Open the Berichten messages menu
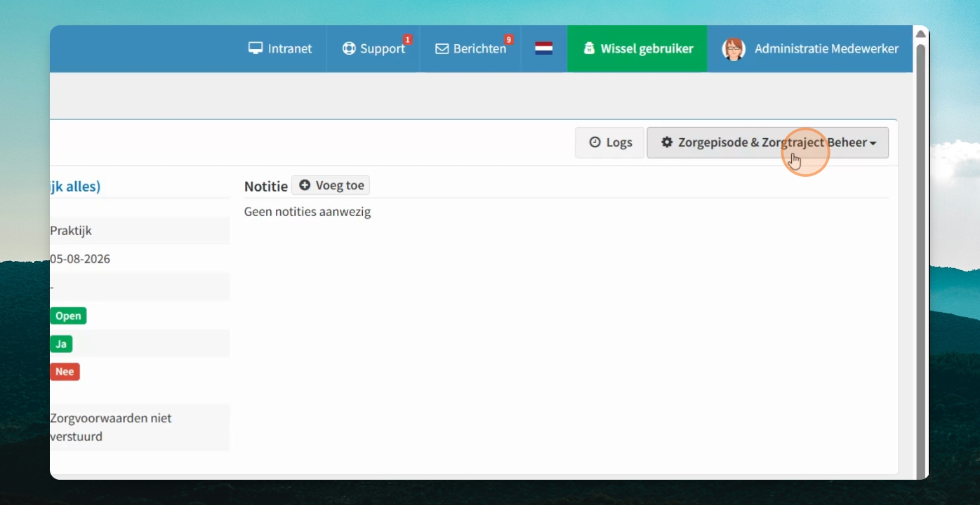 point(470,48)
